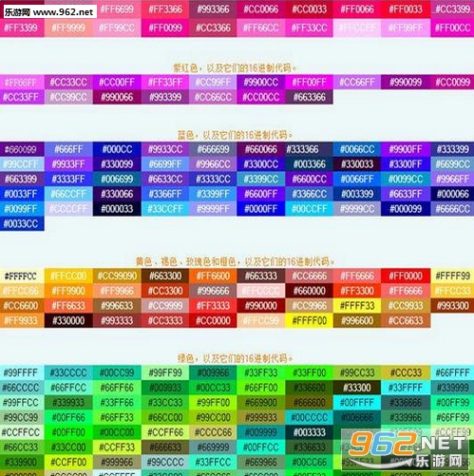Select the #FFFF00 yellow swatch

[x=309, y=320]
